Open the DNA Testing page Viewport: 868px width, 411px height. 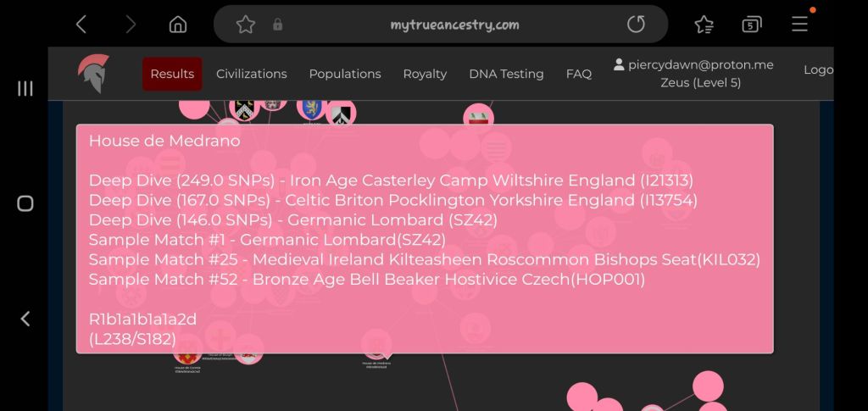(506, 74)
